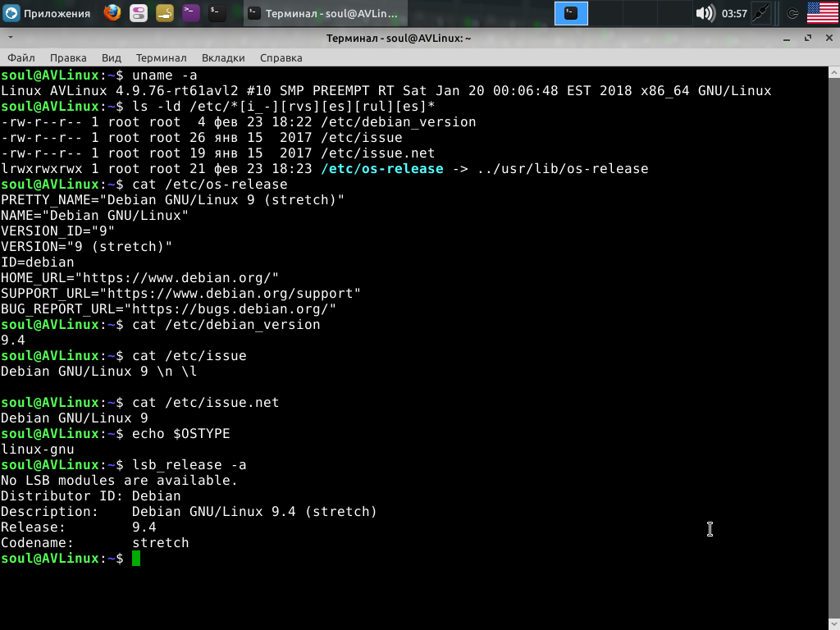Click the VERSION_ID="9" line

click(58, 231)
